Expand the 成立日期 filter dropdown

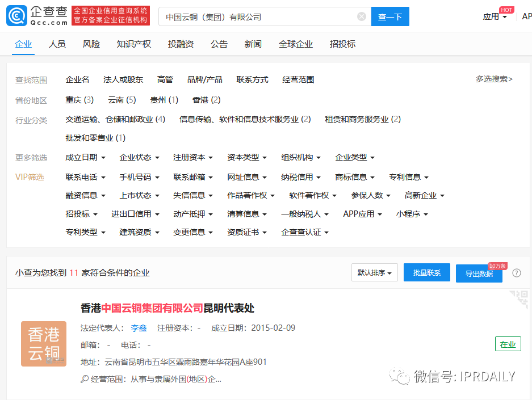86,157
